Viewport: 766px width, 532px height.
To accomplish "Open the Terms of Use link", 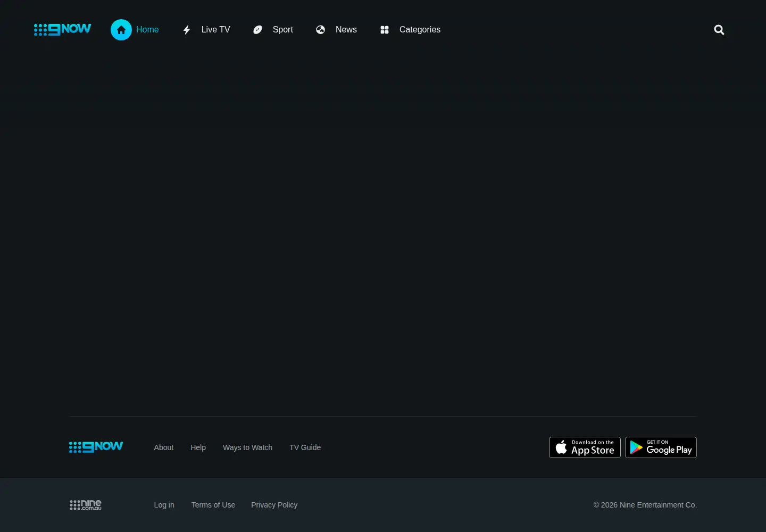I will tap(213, 505).
